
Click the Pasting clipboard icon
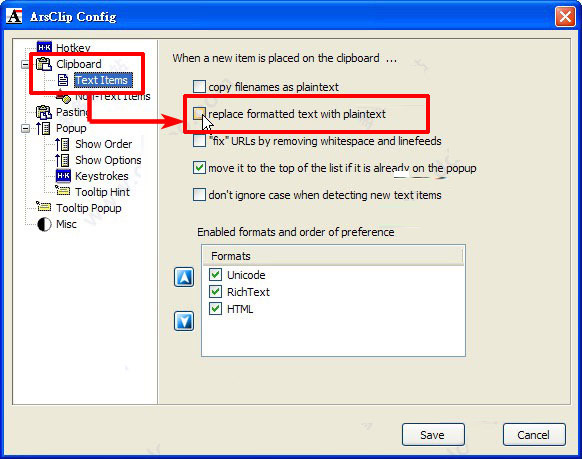(43, 112)
